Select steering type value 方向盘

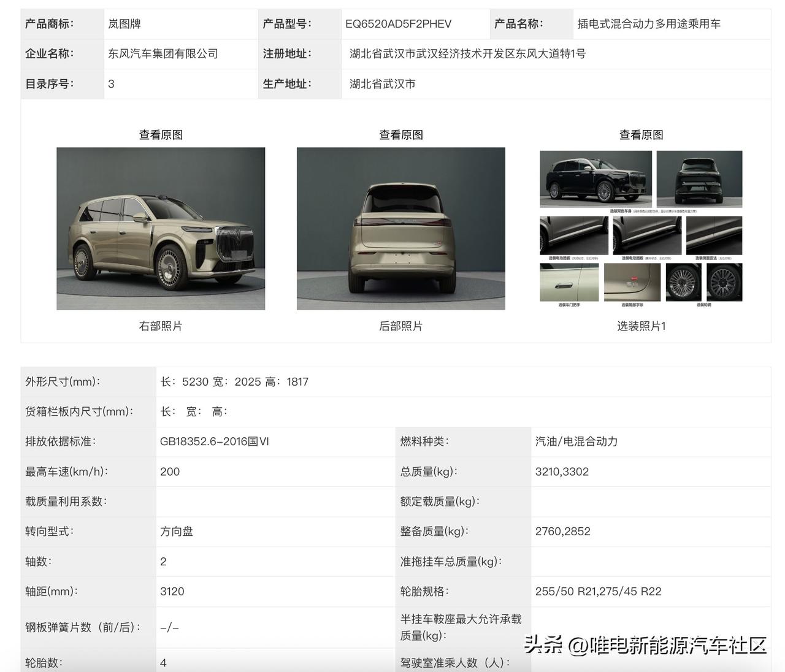coord(177,532)
